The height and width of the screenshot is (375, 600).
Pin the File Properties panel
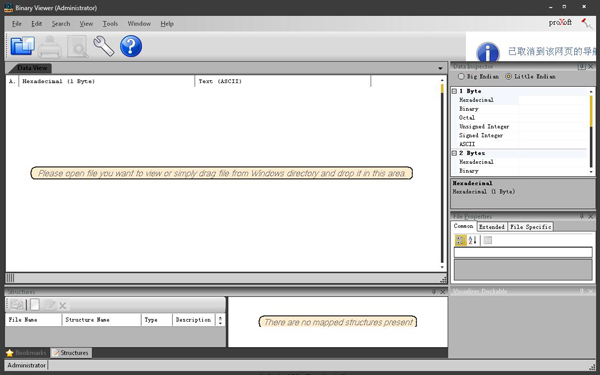click(x=582, y=216)
